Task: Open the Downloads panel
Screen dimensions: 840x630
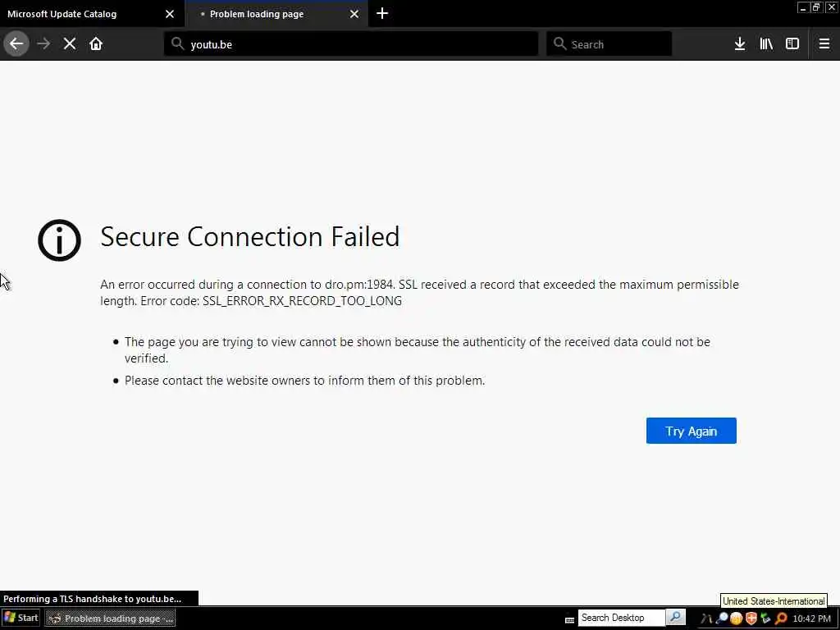Action: pos(740,43)
